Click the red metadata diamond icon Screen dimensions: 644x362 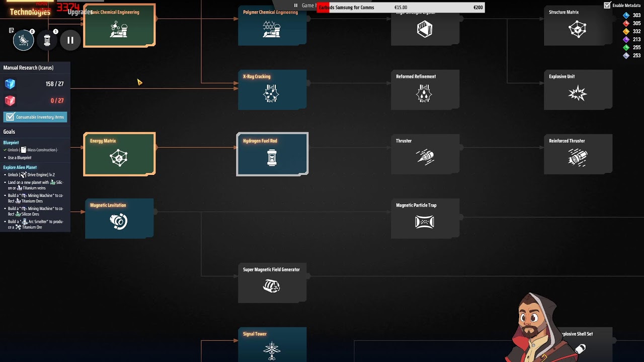[626, 24]
